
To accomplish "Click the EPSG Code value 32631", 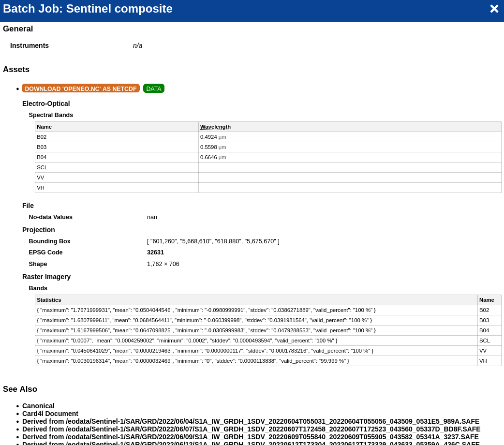I will click(x=155, y=252).
